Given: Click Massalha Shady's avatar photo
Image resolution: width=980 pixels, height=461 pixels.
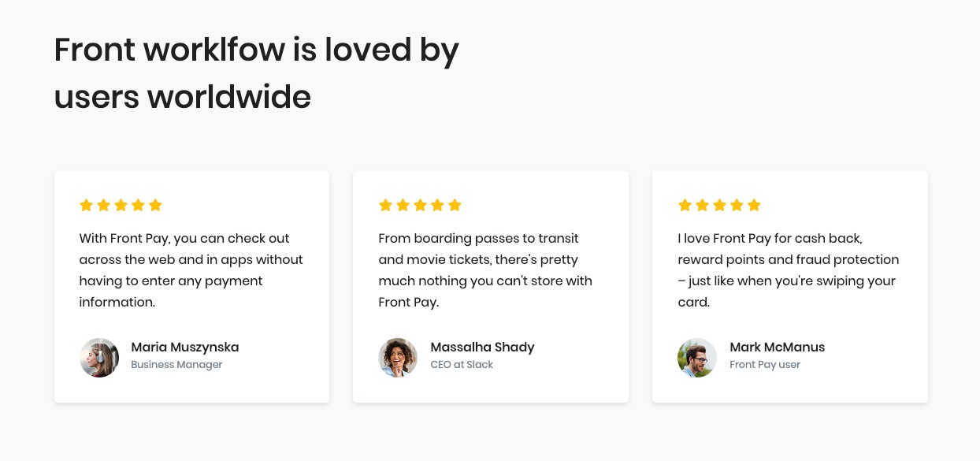Looking at the screenshot, I should click(x=399, y=358).
